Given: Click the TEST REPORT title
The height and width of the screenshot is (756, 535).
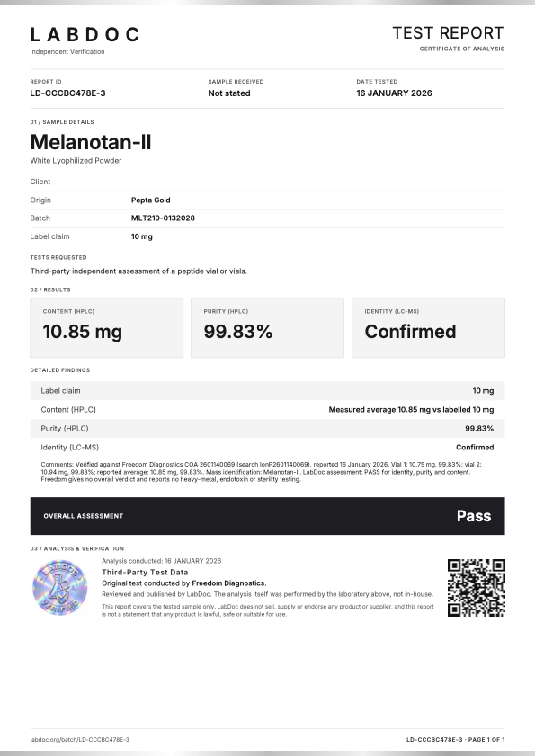Looking at the screenshot, I should 448,32.
